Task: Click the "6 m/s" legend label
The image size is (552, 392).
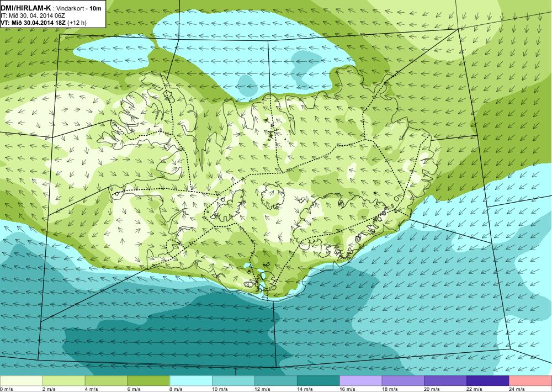Action: pos(134,389)
